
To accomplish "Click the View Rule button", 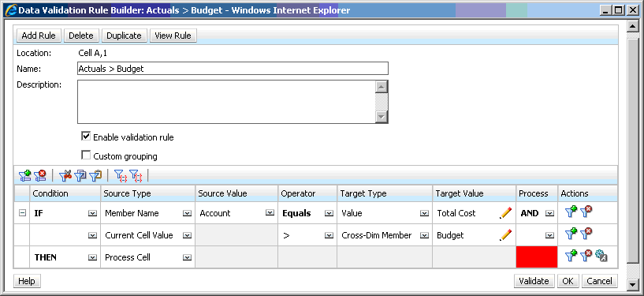I will (173, 36).
